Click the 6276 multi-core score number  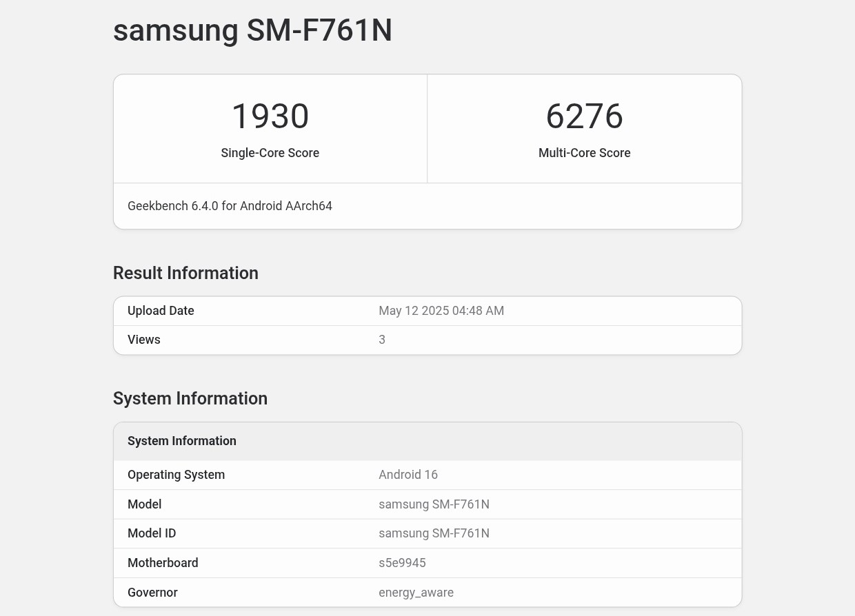click(584, 116)
